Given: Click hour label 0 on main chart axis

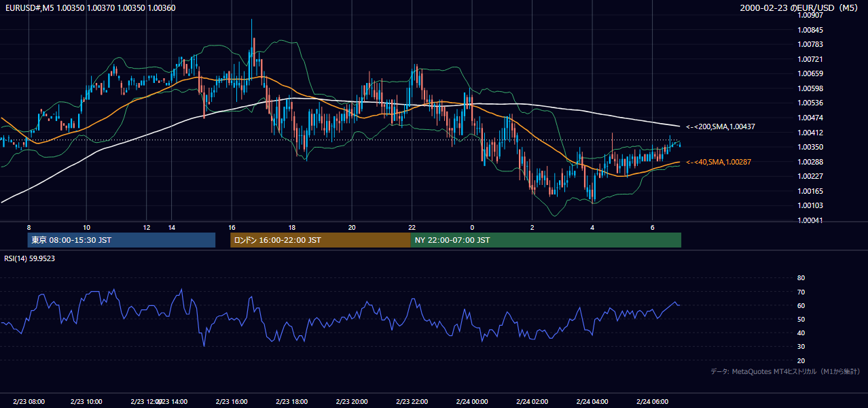Looking at the screenshot, I should click(x=472, y=227).
